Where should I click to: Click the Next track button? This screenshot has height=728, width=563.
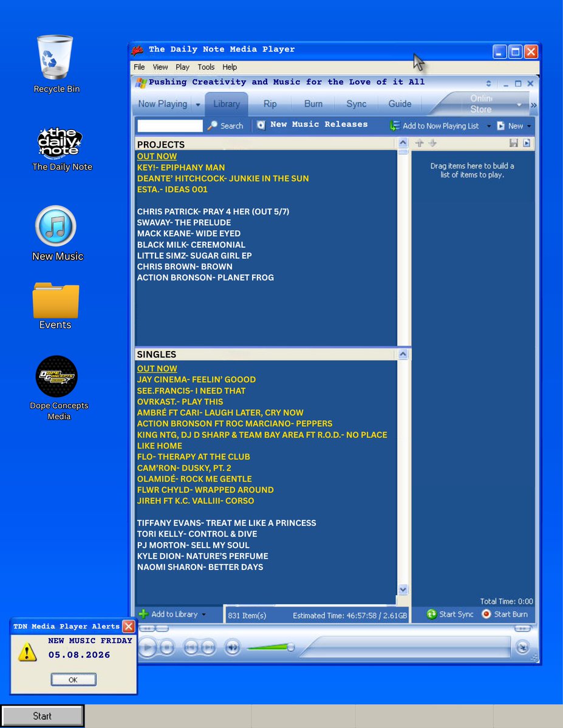tap(208, 647)
